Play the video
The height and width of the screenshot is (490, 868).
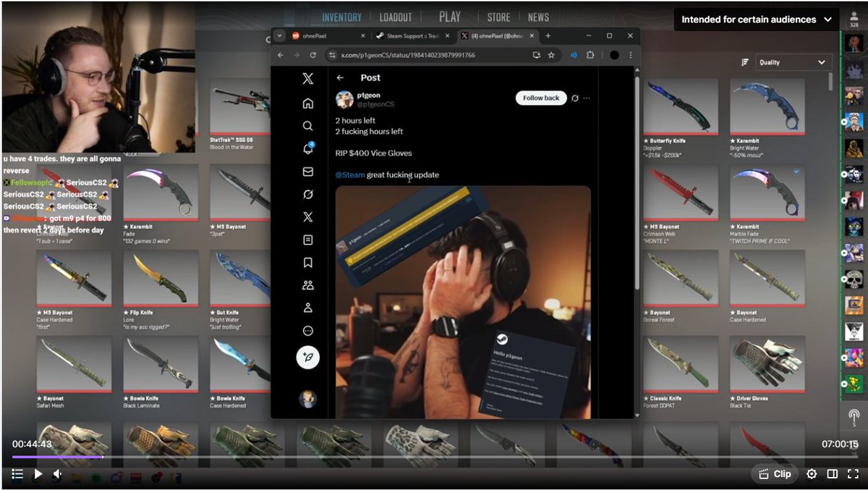(x=38, y=474)
